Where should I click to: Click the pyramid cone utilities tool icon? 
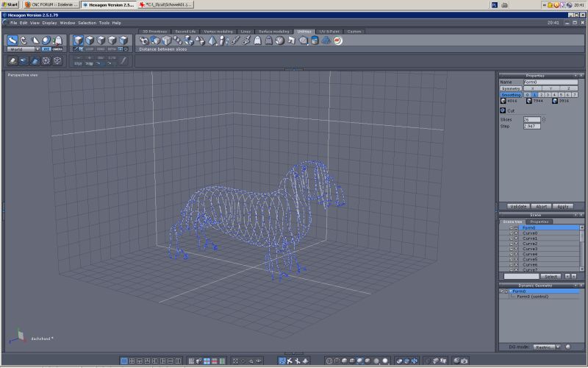(212, 40)
